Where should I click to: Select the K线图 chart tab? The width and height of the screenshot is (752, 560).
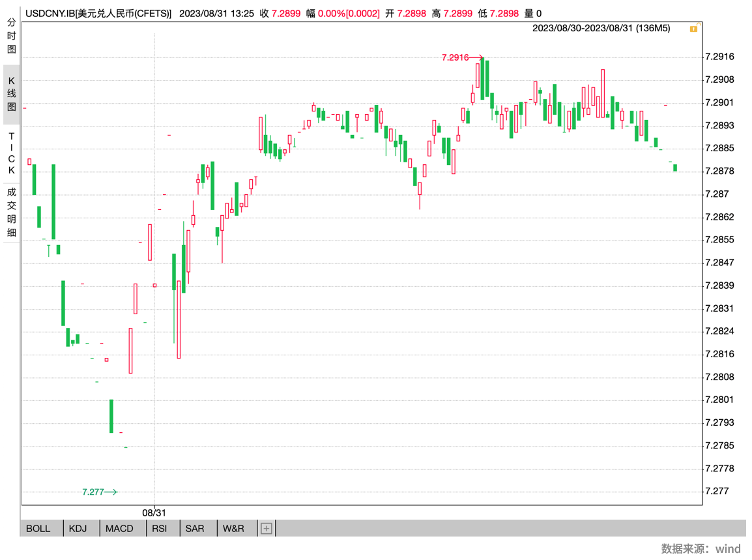pyautogui.click(x=12, y=94)
